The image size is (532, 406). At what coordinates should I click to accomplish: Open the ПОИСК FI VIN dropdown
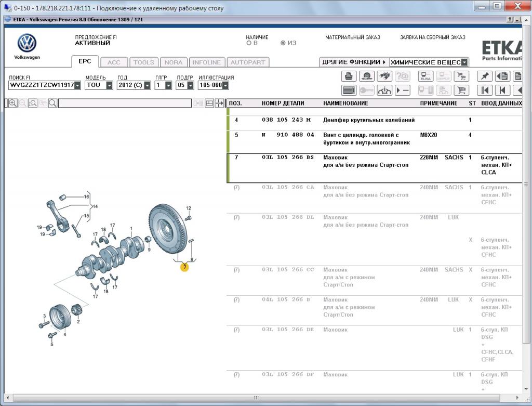coord(77,85)
